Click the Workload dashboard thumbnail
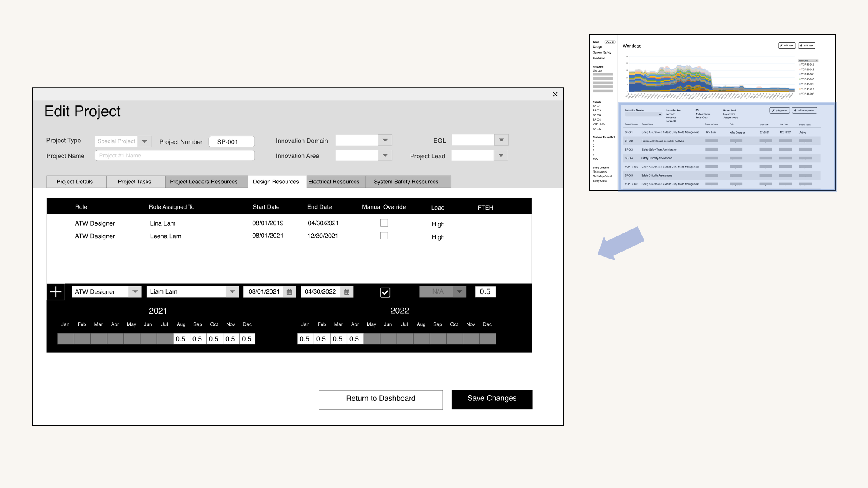 tap(712, 113)
